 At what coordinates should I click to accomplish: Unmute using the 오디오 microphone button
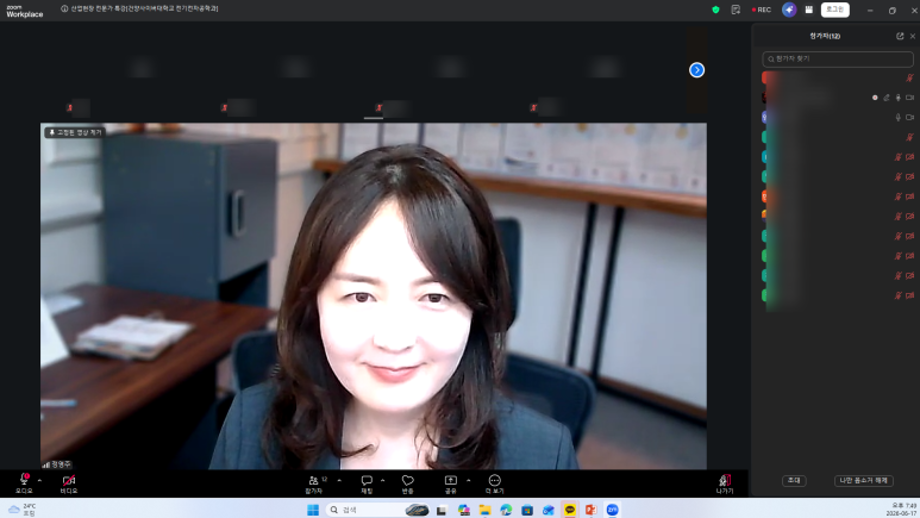[x=24, y=483]
